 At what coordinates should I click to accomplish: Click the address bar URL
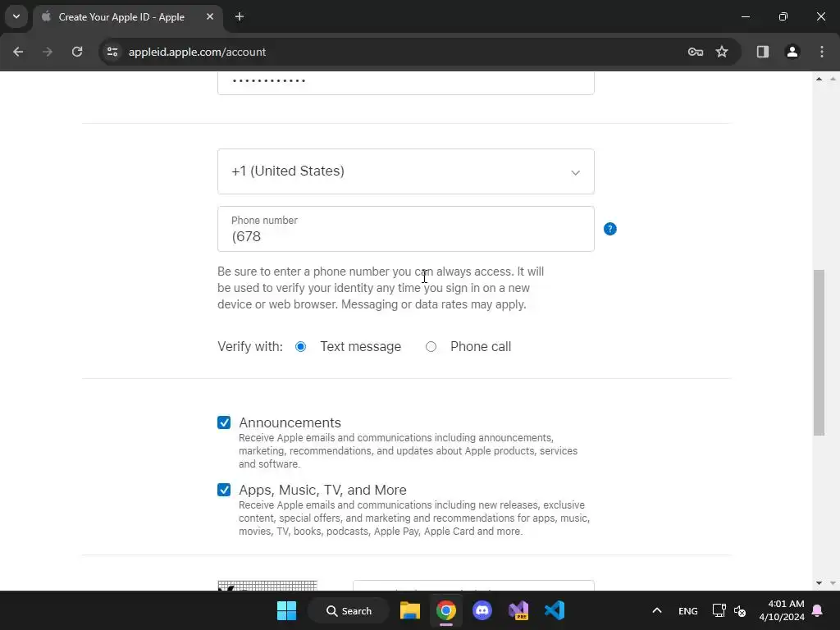tap(197, 52)
